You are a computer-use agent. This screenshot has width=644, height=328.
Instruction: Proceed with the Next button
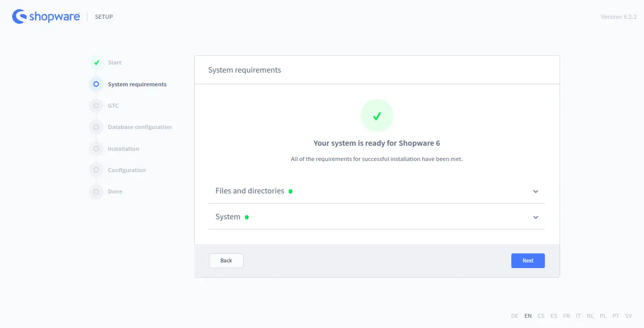point(528,260)
